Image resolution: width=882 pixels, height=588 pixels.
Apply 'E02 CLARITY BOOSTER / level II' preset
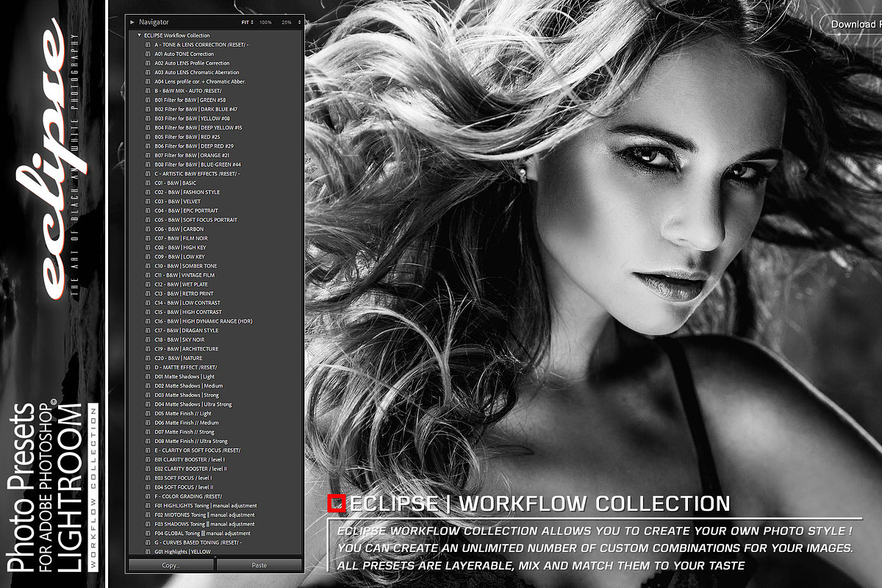191,468
